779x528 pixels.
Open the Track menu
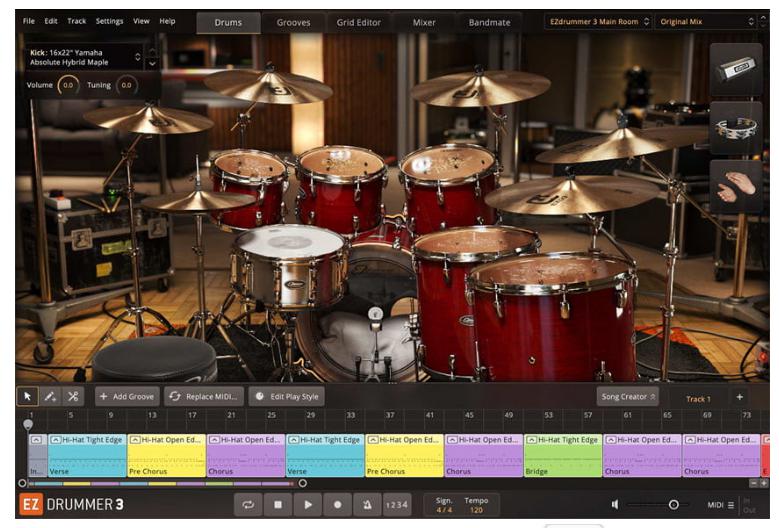77,21
